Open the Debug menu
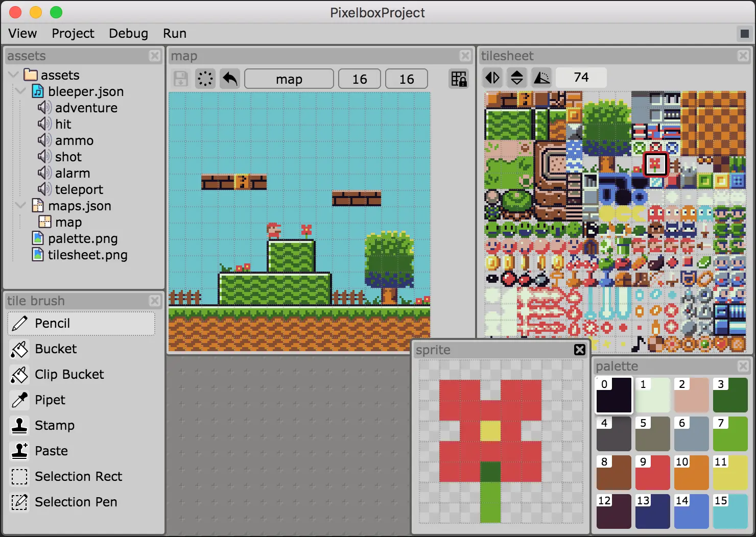This screenshot has height=537, width=756. point(128,33)
